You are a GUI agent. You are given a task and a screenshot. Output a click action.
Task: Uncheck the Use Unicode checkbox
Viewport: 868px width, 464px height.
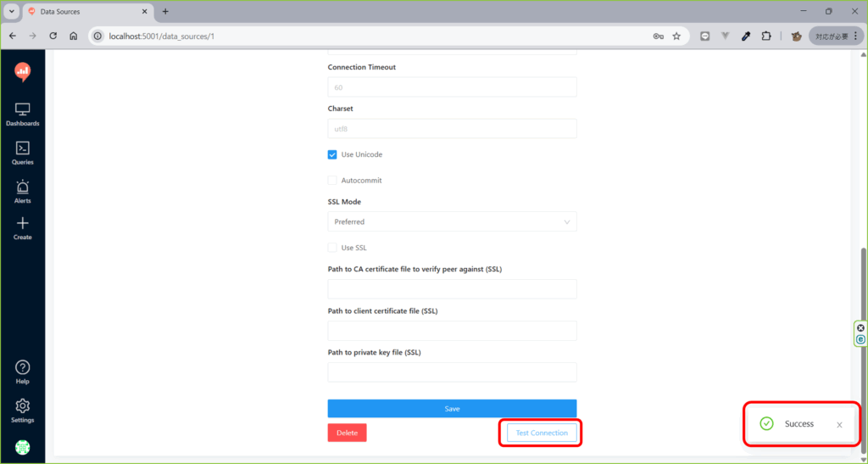pos(332,155)
